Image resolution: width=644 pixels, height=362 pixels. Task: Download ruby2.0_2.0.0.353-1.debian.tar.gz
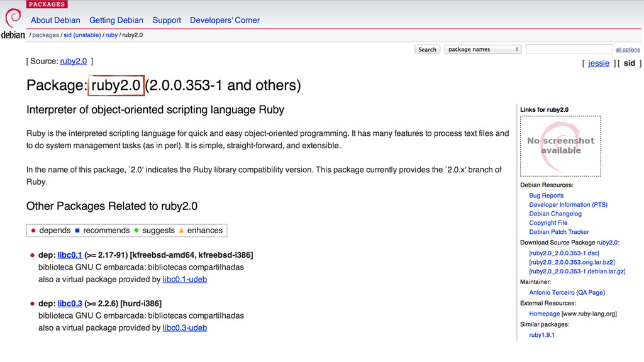point(577,271)
